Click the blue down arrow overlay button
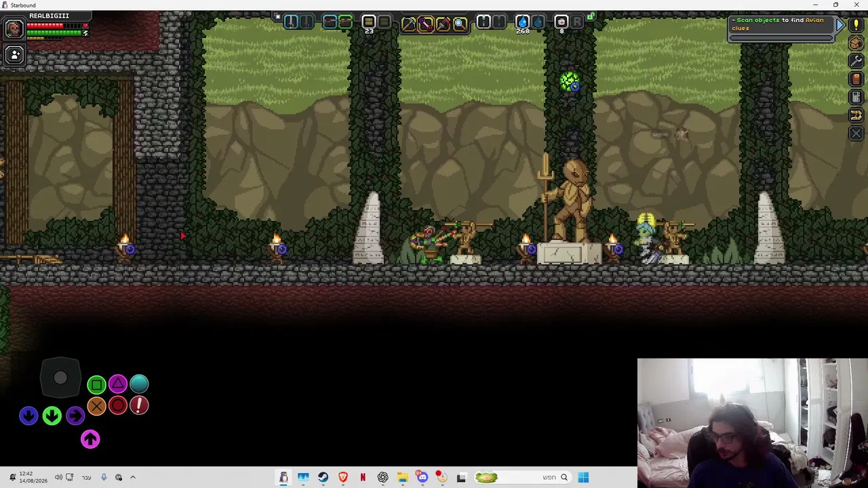This screenshot has width=868, height=488. (x=28, y=415)
